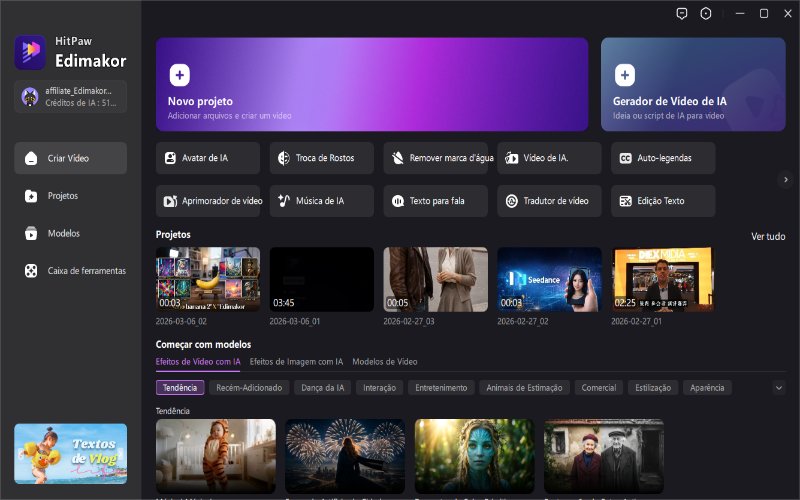
Task: Switch to Efeitos de Imagem com IA tab
Action: (x=296, y=362)
